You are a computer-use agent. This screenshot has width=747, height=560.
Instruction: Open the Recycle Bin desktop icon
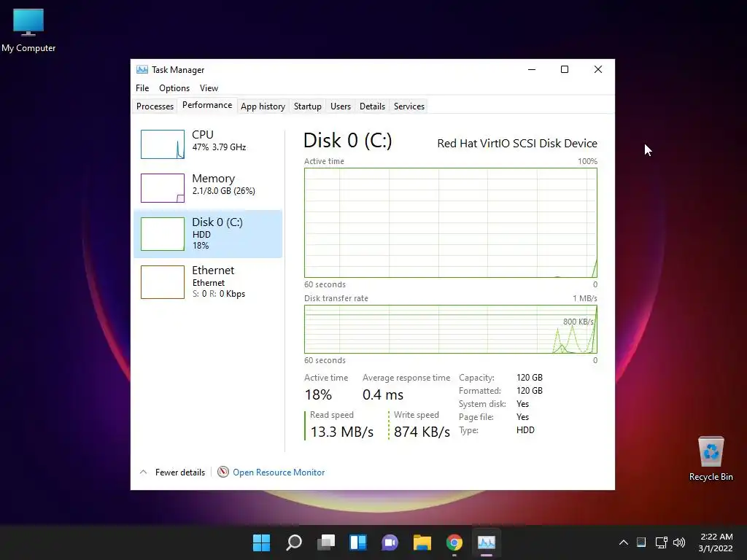point(711,459)
